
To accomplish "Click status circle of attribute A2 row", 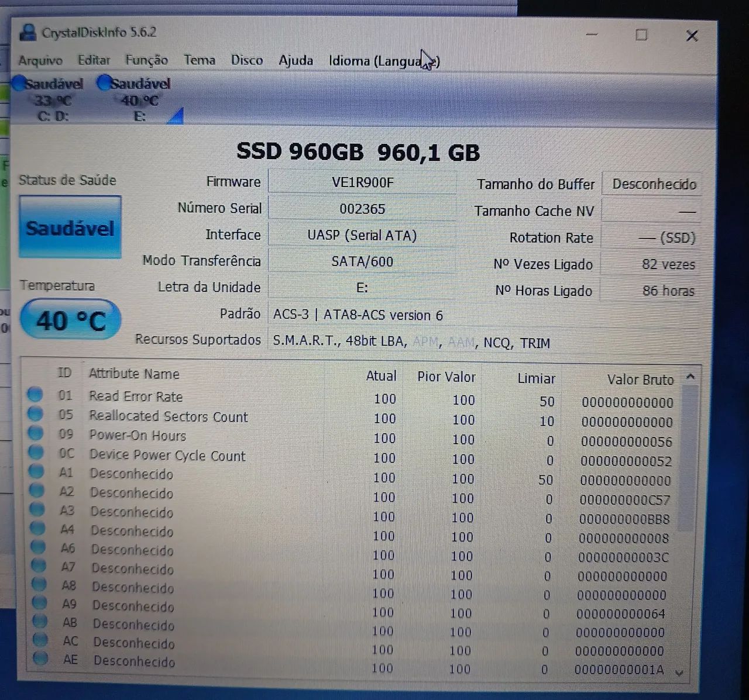I will point(37,490).
